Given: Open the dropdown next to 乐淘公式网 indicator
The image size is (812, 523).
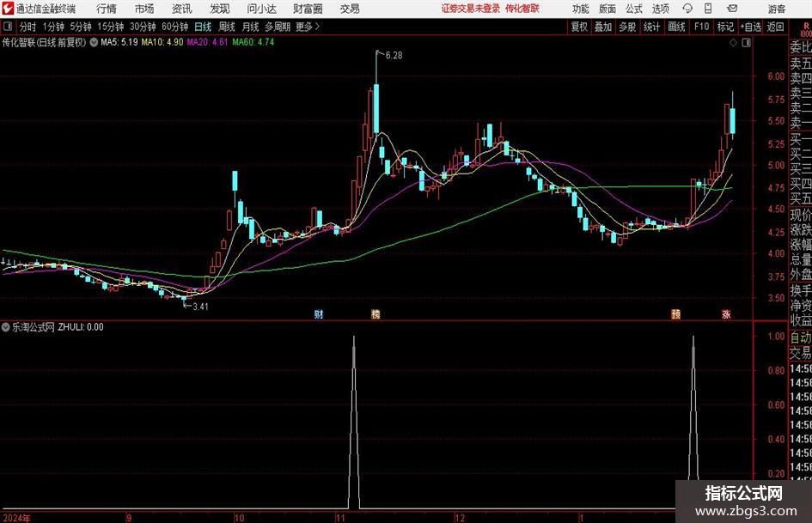Looking at the screenshot, I should pyautogui.click(x=6, y=326).
